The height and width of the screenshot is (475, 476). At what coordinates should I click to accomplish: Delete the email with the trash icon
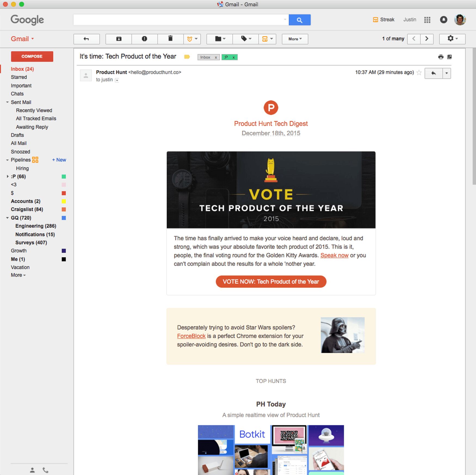(x=170, y=39)
